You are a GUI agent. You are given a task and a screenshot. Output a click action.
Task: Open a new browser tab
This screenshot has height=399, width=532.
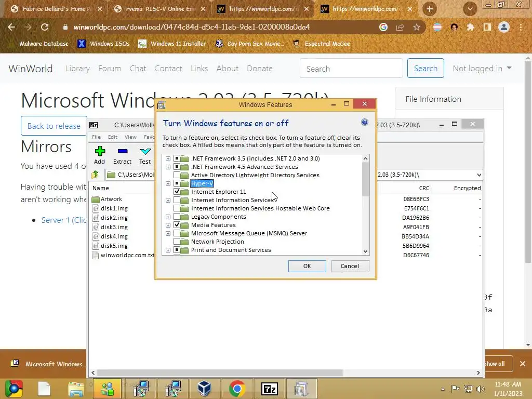[430, 9]
